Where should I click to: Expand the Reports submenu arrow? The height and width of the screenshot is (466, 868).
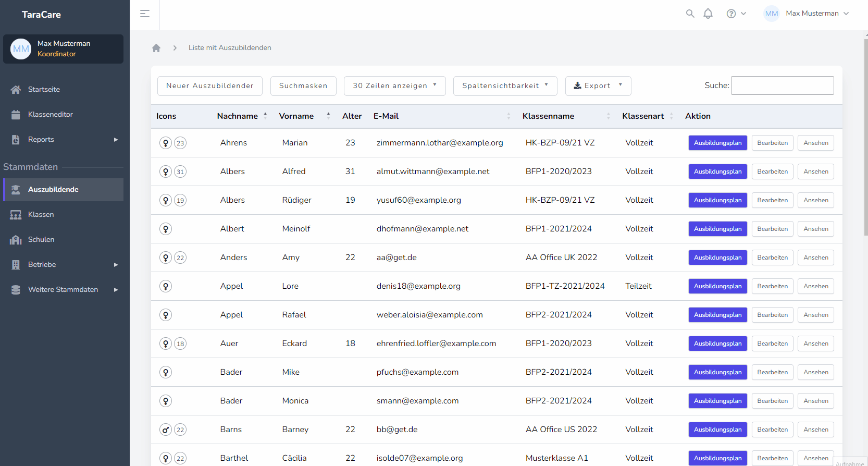[116, 140]
